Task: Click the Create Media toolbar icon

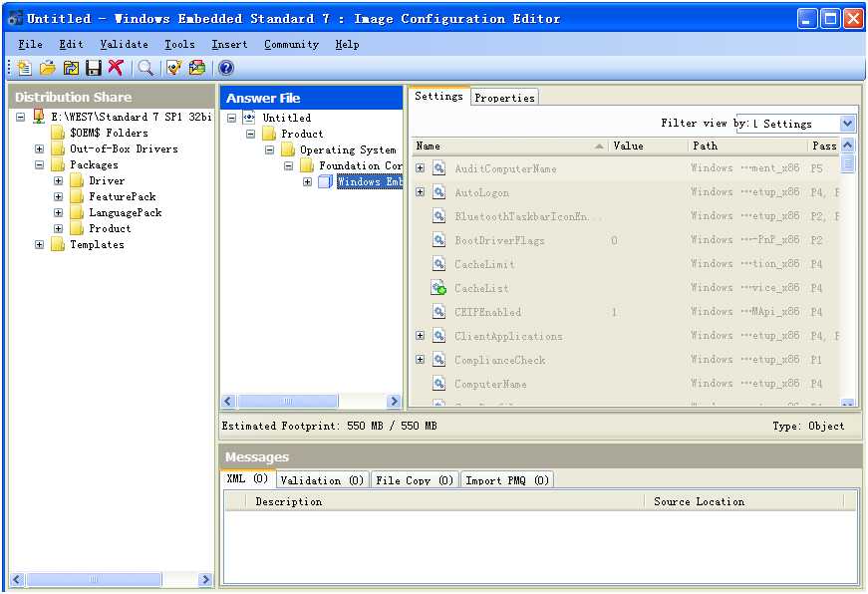Action: pos(197,68)
